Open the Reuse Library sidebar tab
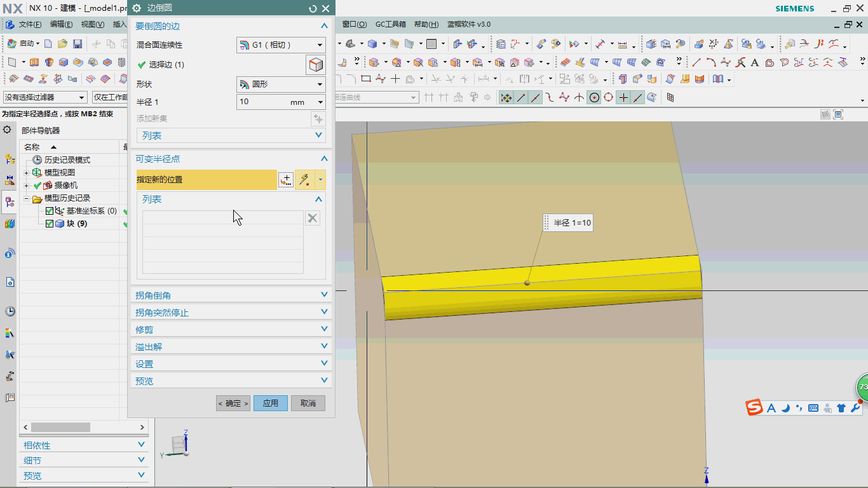Viewport: 868px width, 488px height. tap(10, 224)
